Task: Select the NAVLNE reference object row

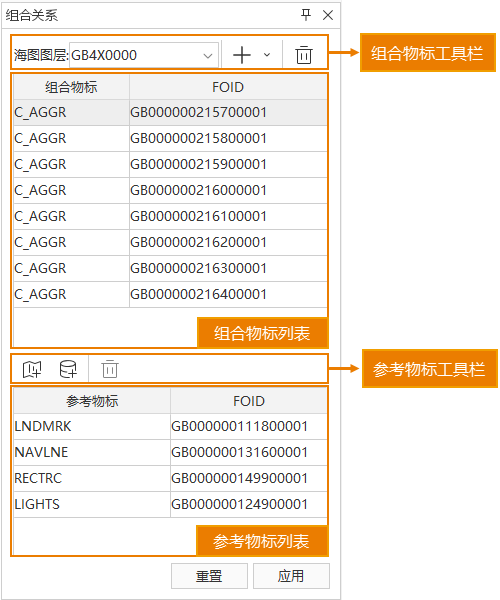Action: [170, 452]
